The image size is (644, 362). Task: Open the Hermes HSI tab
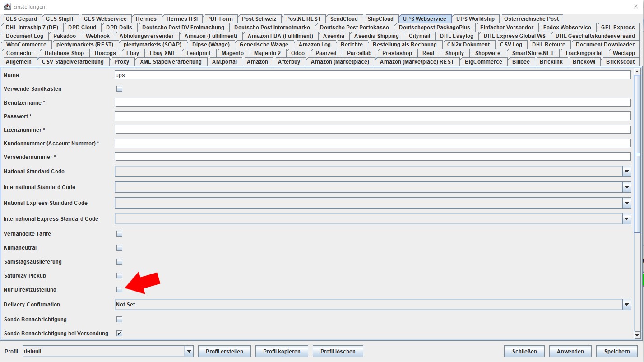coord(182,19)
